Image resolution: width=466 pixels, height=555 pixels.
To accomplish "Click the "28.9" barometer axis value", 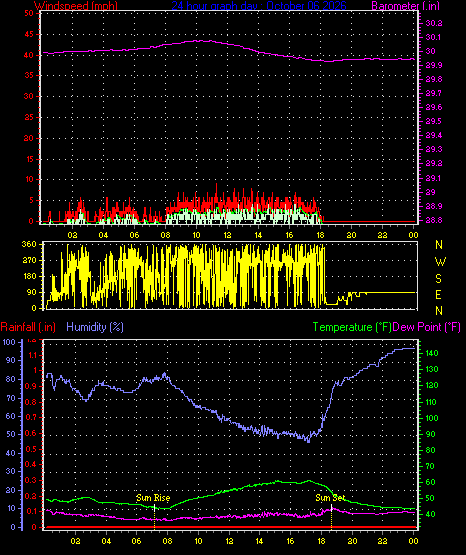I will (x=434, y=206).
